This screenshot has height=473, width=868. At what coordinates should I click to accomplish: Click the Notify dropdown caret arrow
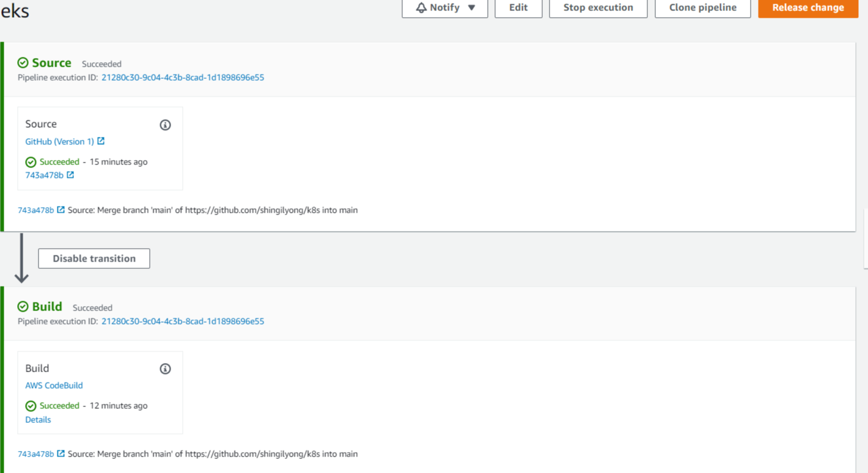471,8
